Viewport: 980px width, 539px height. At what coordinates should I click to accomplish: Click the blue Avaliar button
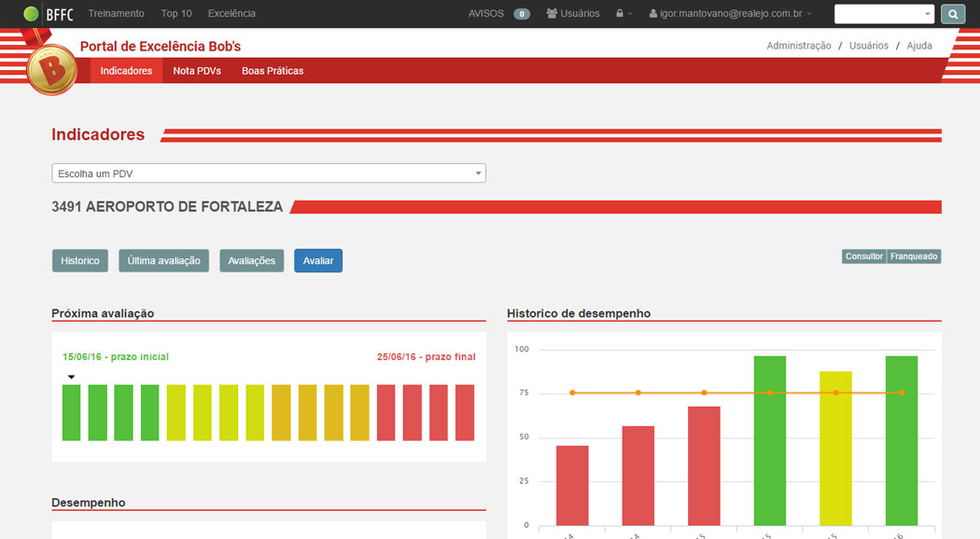(318, 260)
